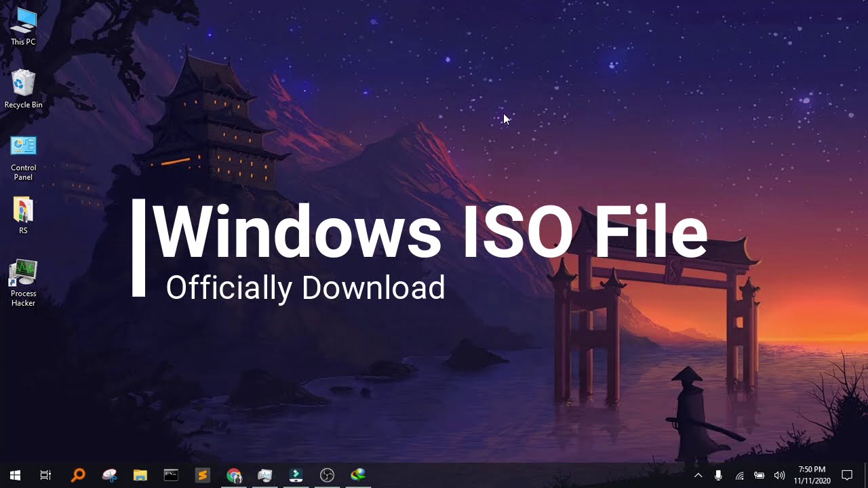Open the Windows Start menu
Screen dimensions: 868x488
click(x=15, y=475)
